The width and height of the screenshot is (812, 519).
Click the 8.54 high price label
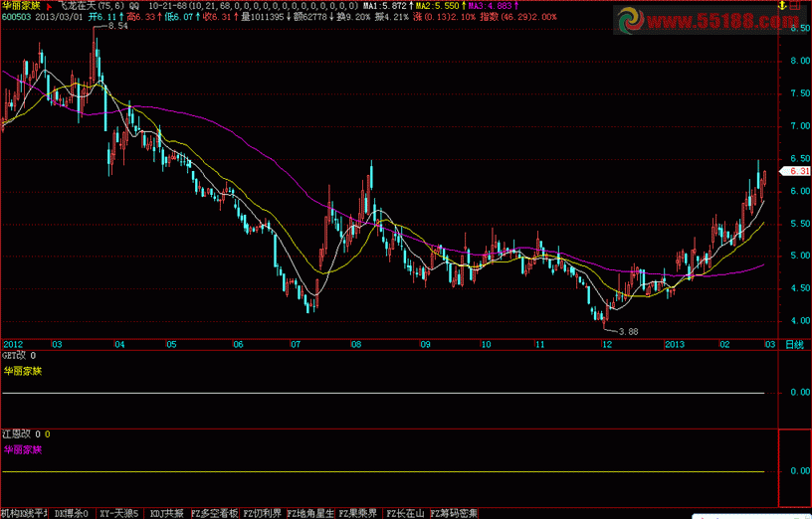(x=116, y=27)
